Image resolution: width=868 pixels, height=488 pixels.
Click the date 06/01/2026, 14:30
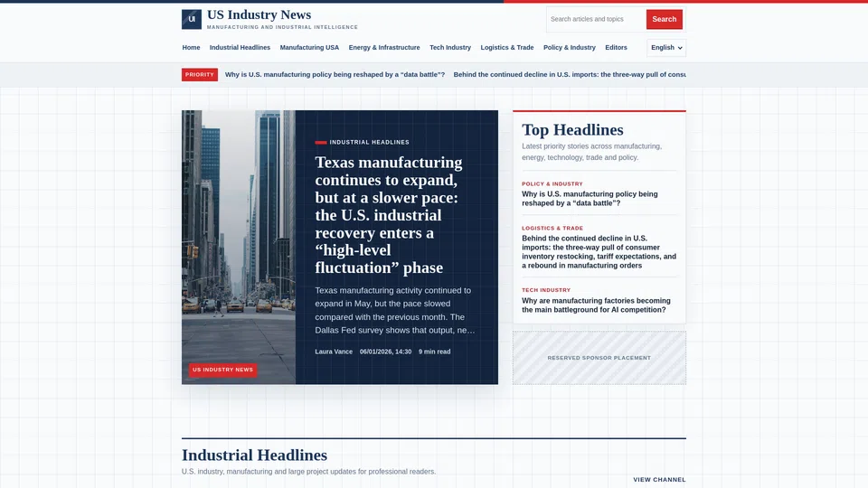pos(385,352)
